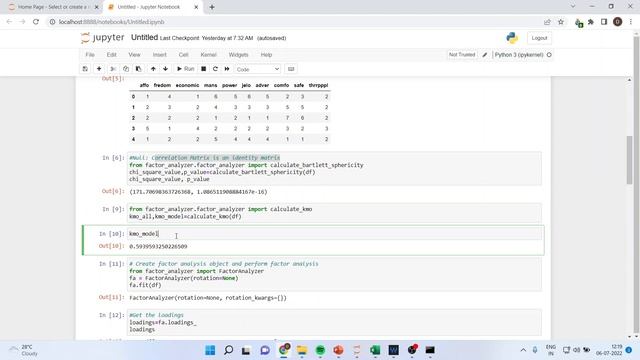
Task: Click the Jupyter logo
Action: (x=102, y=38)
